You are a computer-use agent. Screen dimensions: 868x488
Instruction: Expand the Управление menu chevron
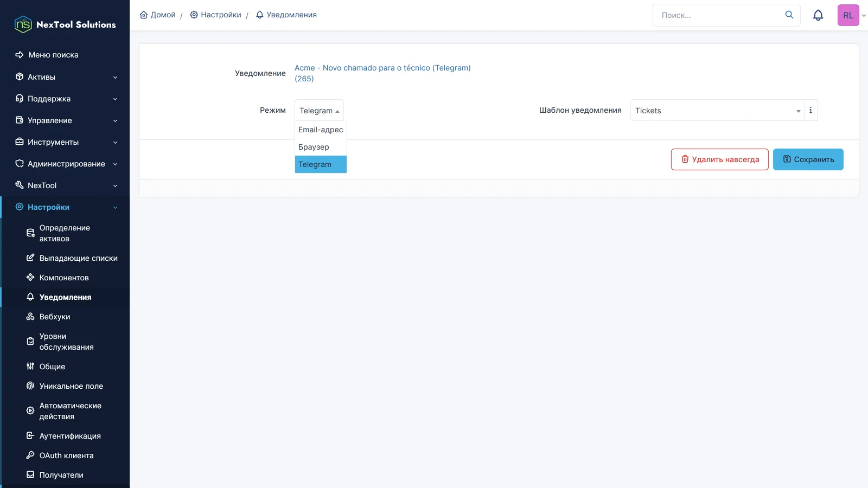115,120
